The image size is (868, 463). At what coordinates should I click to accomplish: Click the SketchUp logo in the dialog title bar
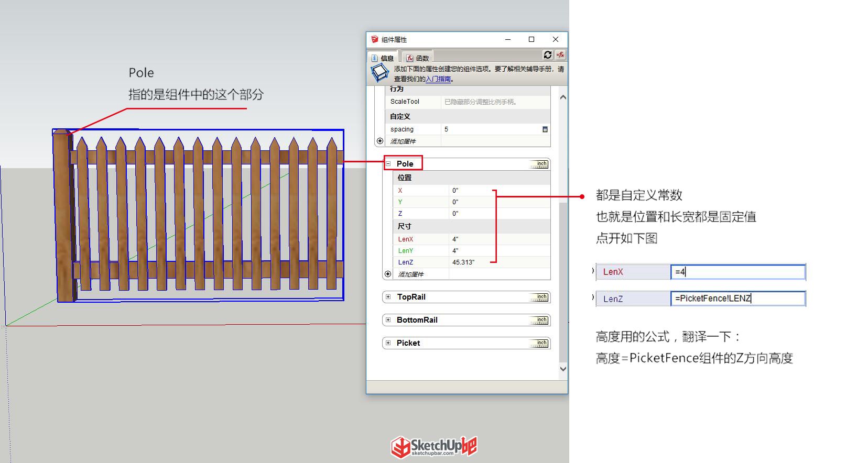tap(374, 39)
